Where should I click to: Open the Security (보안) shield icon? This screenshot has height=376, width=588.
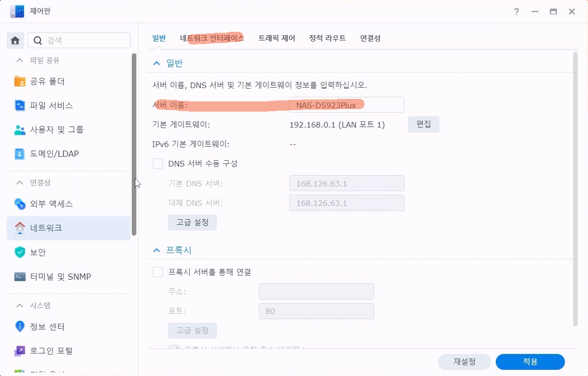pyautogui.click(x=20, y=252)
